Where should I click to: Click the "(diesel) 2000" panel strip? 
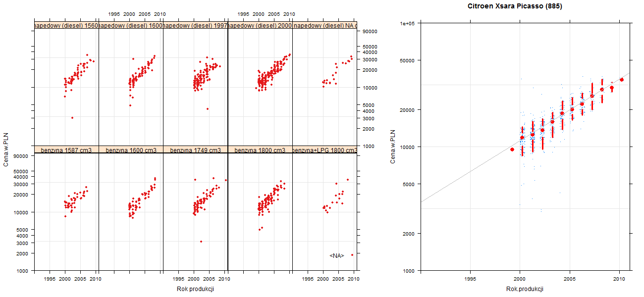(x=260, y=25)
